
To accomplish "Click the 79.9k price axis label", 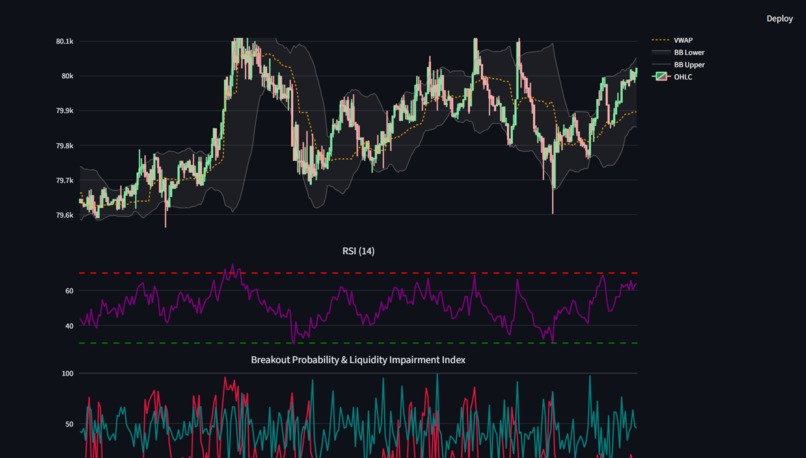I will point(65,111).
